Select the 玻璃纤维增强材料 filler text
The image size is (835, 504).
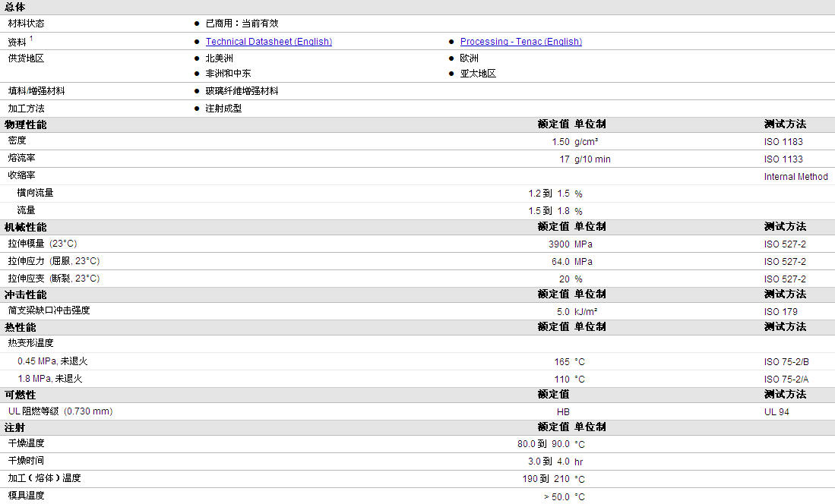242,91
